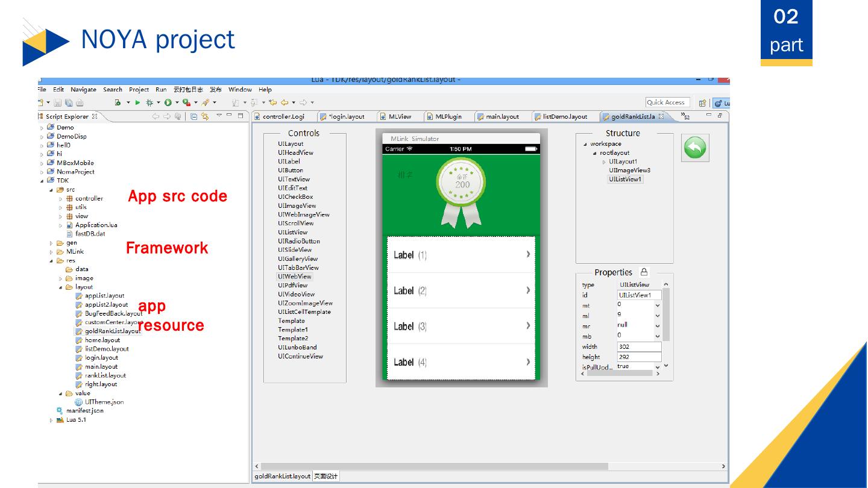Viewport: 868px width, 488px height.
Task: Switch to the main.layout editor tab
Action: tap(502, 117)
